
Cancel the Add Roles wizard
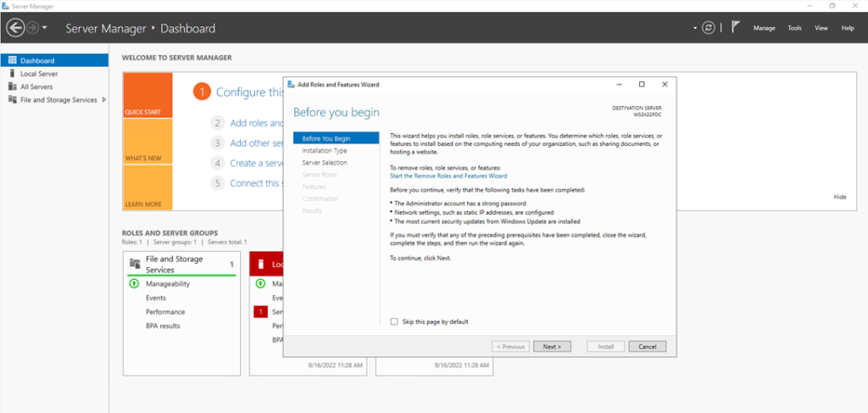[x=647, y=347]
